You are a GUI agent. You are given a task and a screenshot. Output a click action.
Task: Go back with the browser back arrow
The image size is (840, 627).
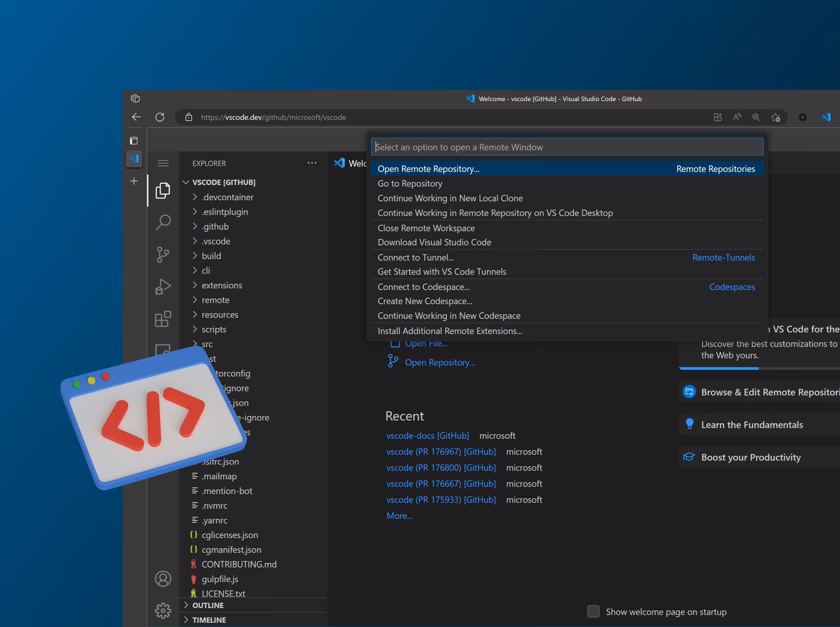136,117
